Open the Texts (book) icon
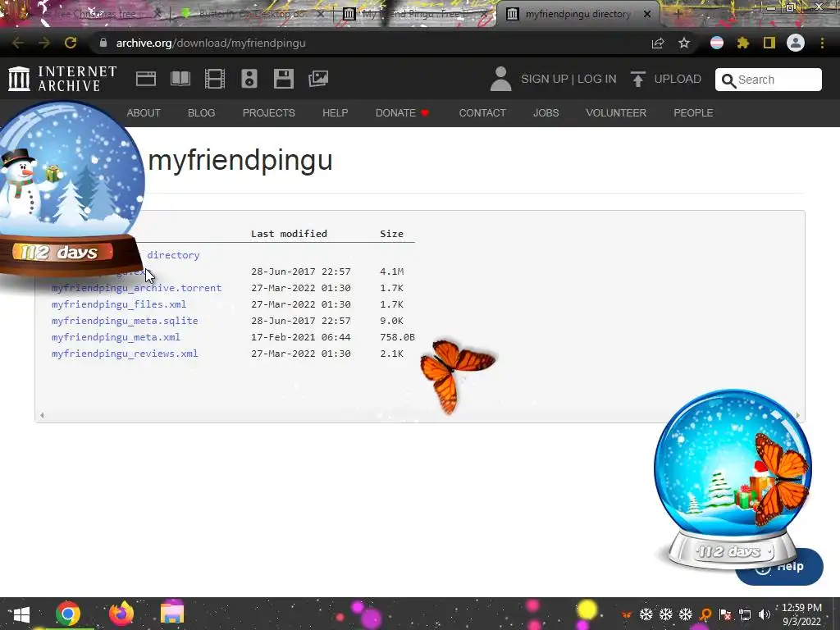 click(180, 79)
